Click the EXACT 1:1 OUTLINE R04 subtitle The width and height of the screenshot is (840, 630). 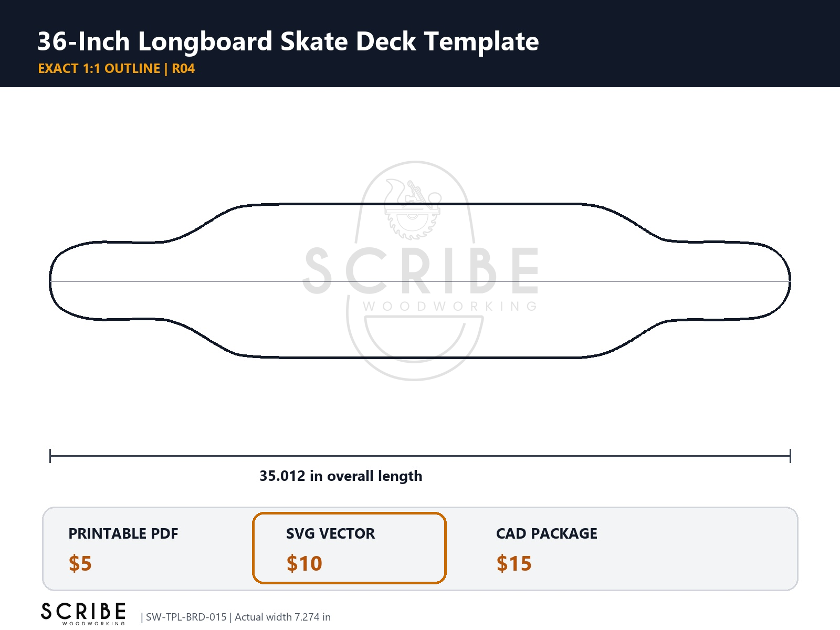[117, 69]
